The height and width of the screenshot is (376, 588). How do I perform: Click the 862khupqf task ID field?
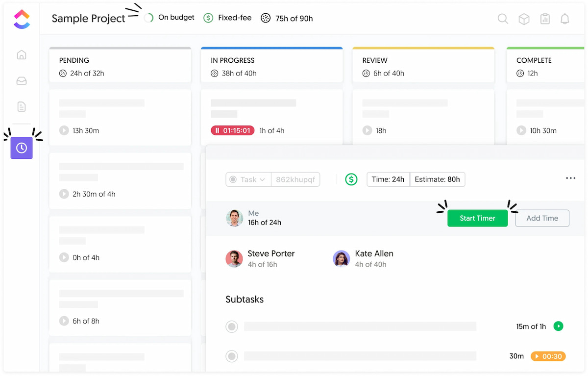pos(295,179)
